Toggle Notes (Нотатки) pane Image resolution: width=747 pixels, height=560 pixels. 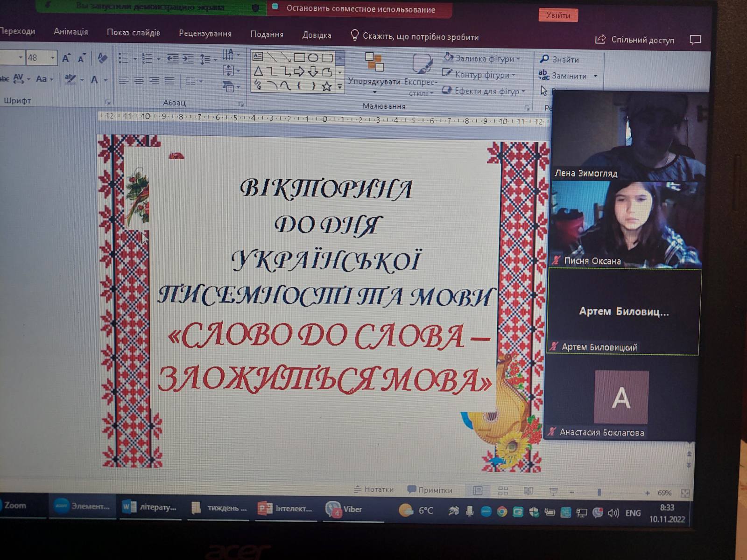pyautogui.click(x=374, y=489)
